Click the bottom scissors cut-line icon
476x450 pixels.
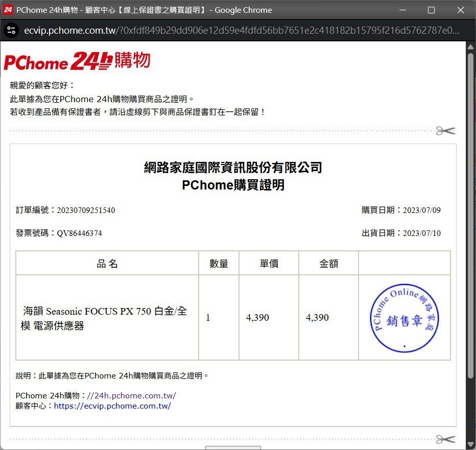coord(445,439)
